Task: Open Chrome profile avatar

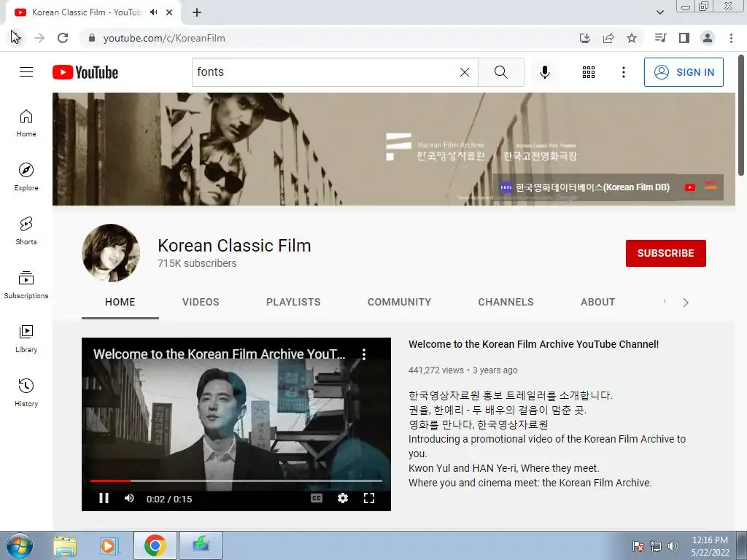Action: (x=708, y=38)
